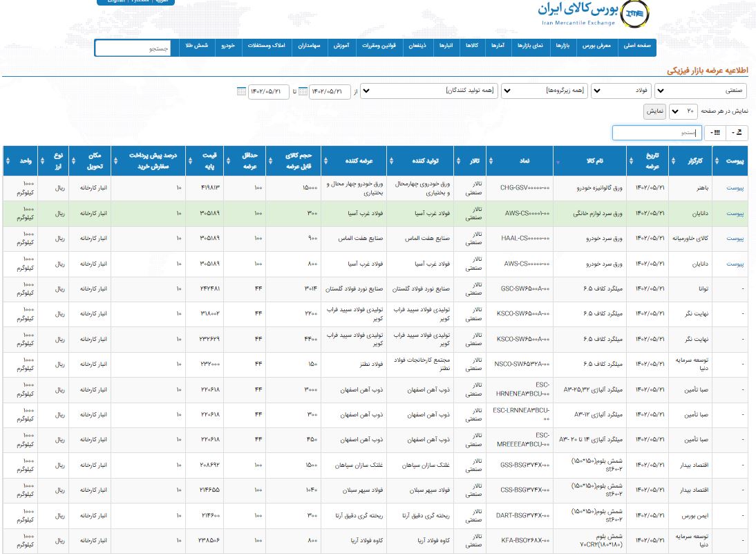The width and height of the screenshot is (756, 554).
Task: Sort table by the واحد column
Action: point(20,160)
